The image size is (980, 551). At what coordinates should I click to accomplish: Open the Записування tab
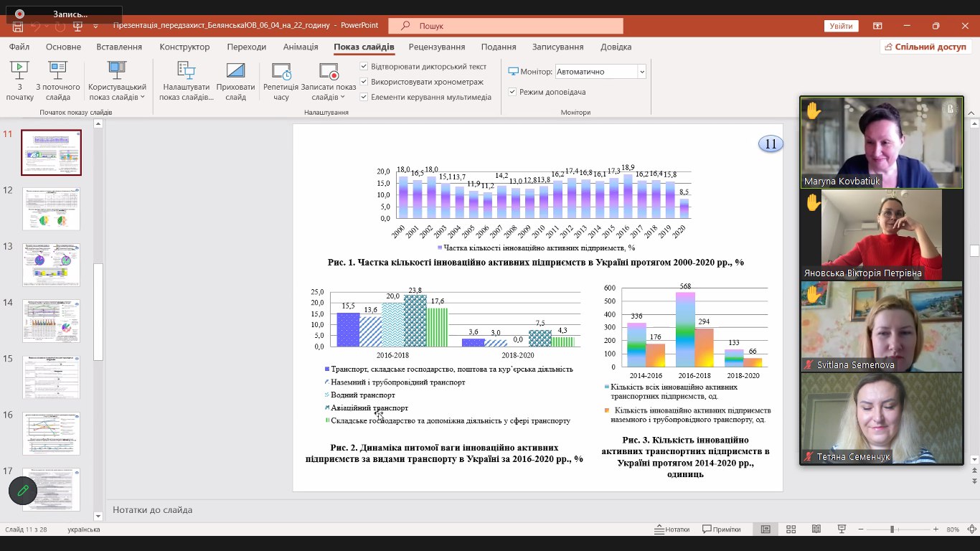tap(557, 47)
